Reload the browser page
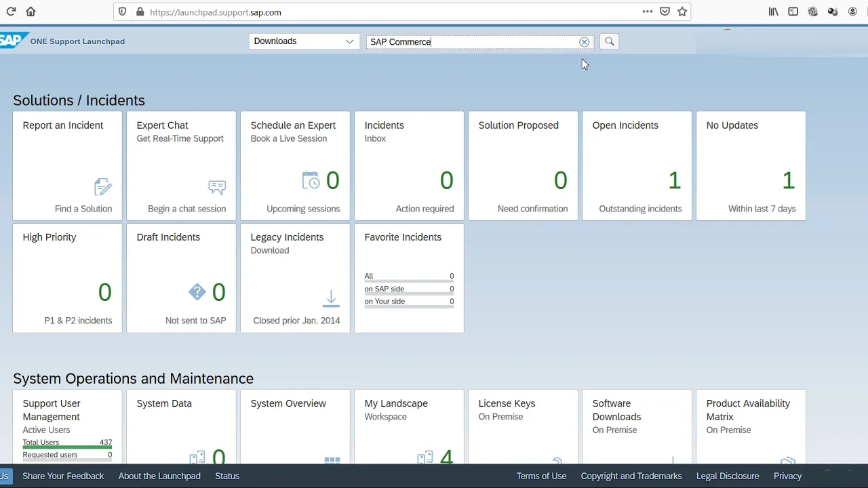The width and height of the screenshot is (868, 488). pyautogui.click(x=11, y=12)
